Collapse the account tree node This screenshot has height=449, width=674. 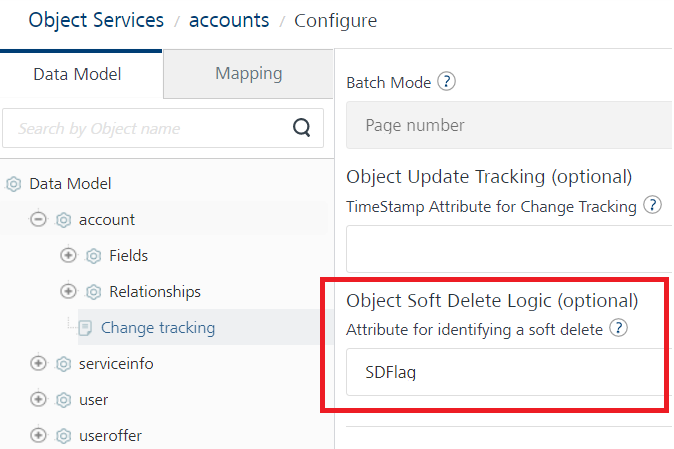(38, 220)
